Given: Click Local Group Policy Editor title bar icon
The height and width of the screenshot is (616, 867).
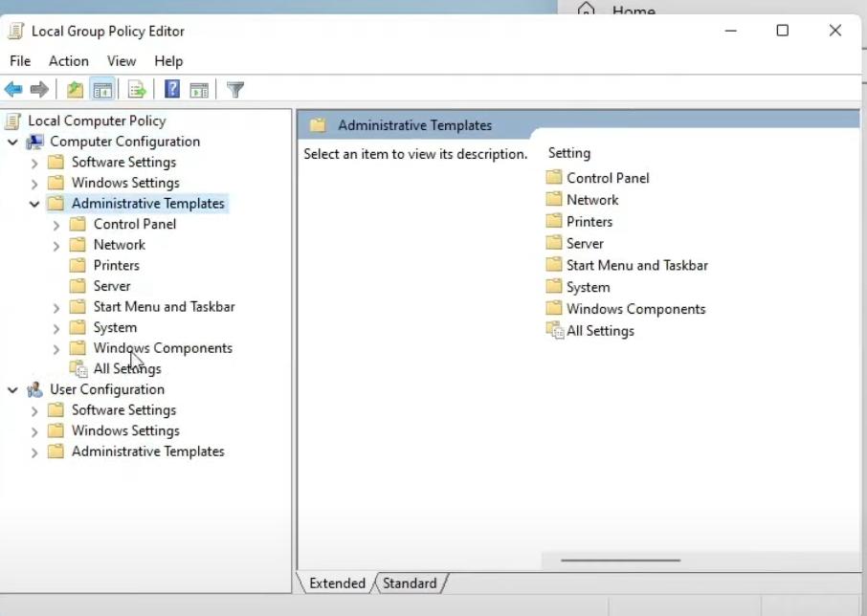Looking at the screenshot, I should click(16, 31).
